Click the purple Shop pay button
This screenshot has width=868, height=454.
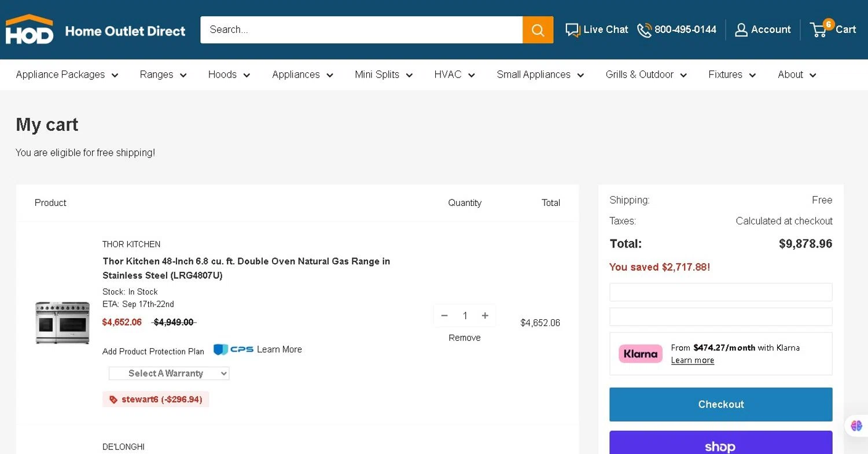721,443
